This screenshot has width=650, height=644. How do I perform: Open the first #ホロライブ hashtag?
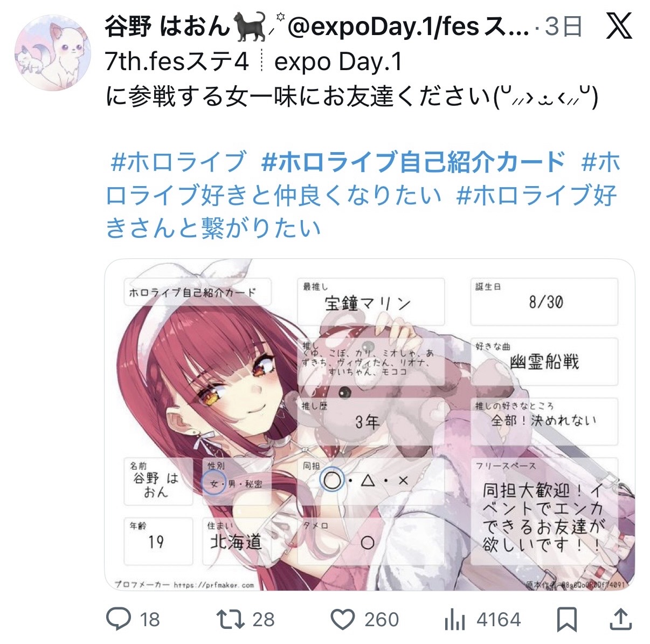pos(178,162)
